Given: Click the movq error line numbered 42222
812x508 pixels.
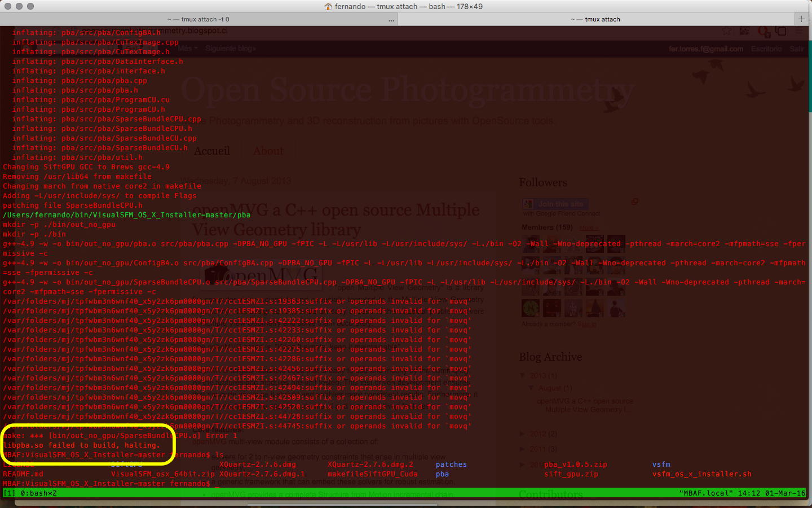Looking at the screenshot, I should (x=237, y=321).
